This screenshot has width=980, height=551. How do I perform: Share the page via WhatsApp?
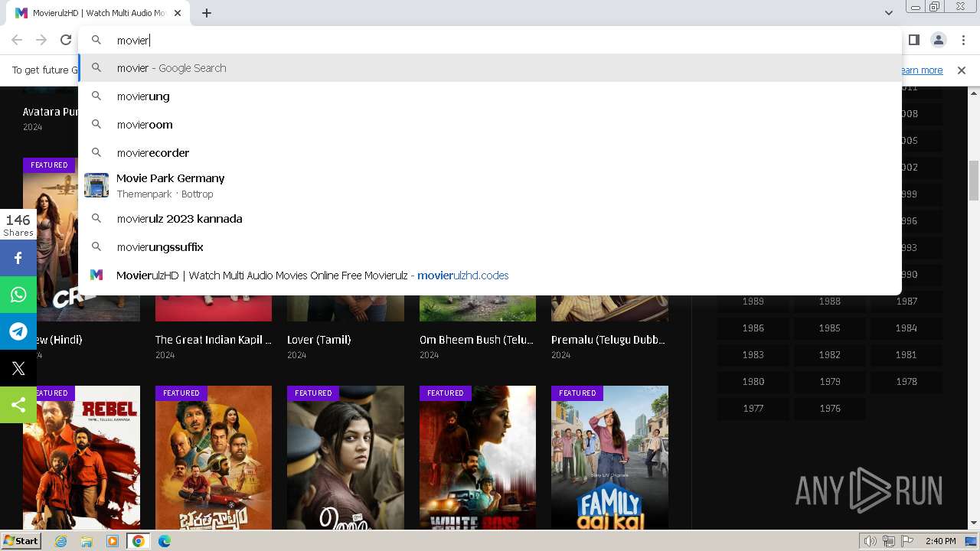[18, 295]
